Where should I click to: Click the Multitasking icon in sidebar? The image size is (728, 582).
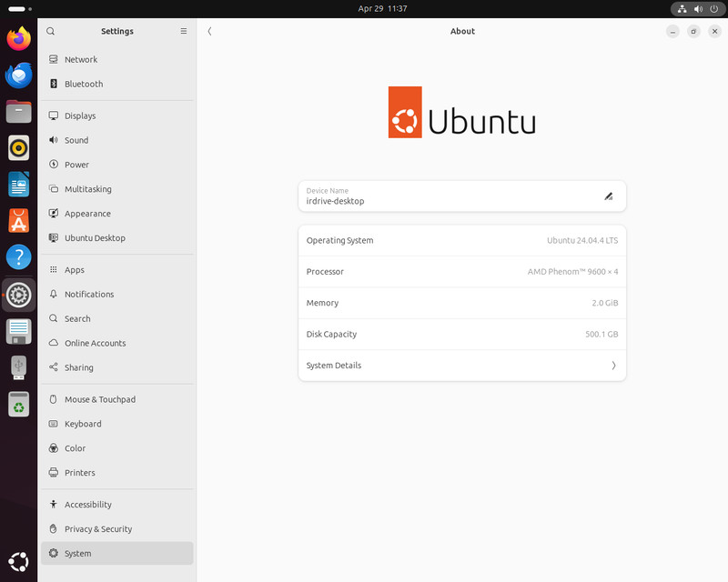pos(54,189)
